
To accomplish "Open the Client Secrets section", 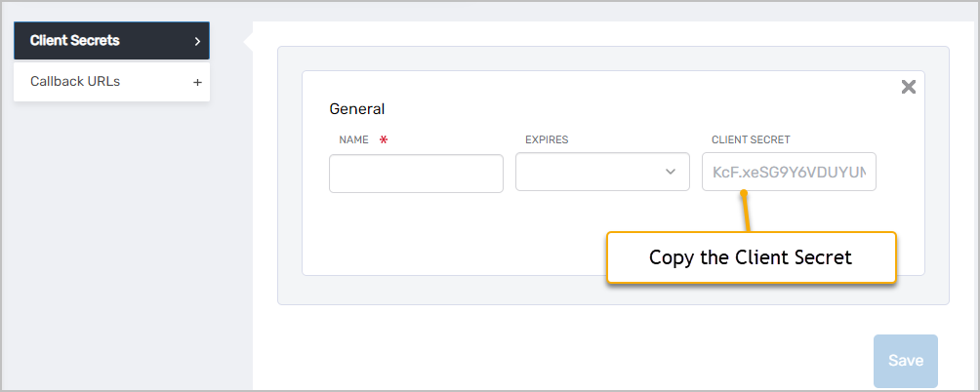I will (98, 41).
